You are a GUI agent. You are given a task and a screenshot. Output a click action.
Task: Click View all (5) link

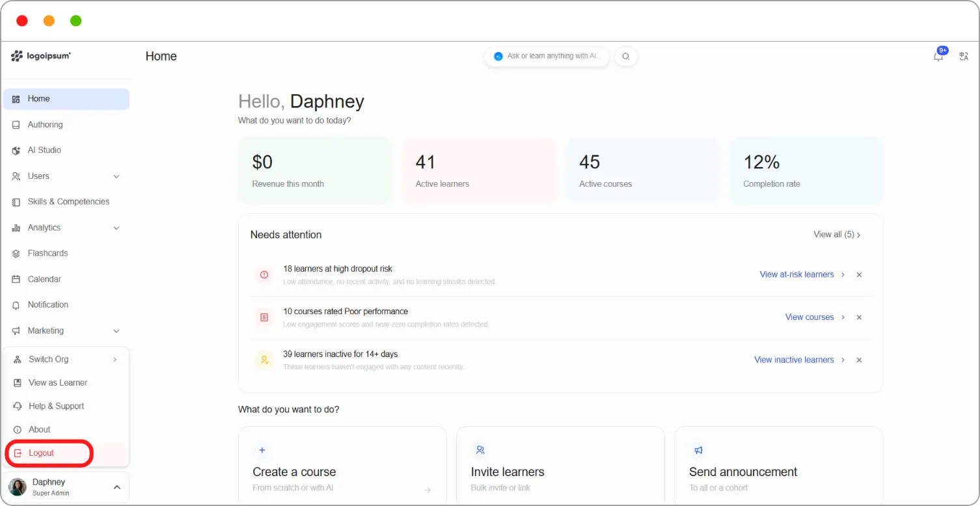[x=837, y=235]
